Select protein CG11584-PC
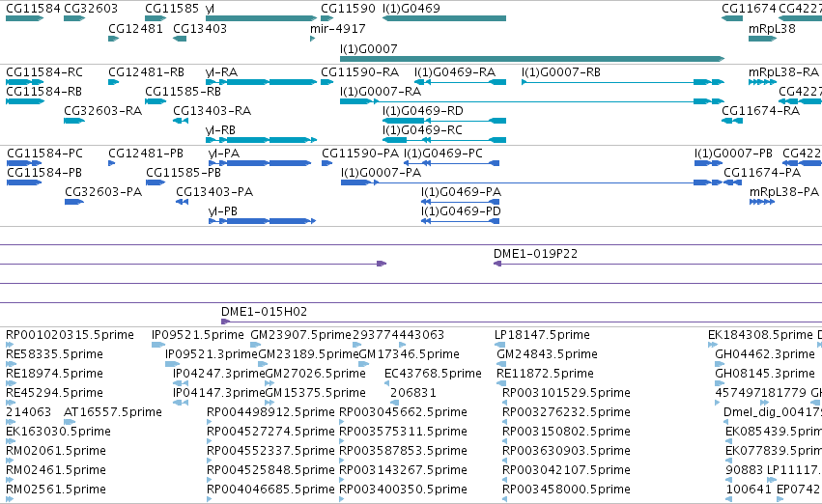Viewport: 822px width, 504px height. click(24, 163)
